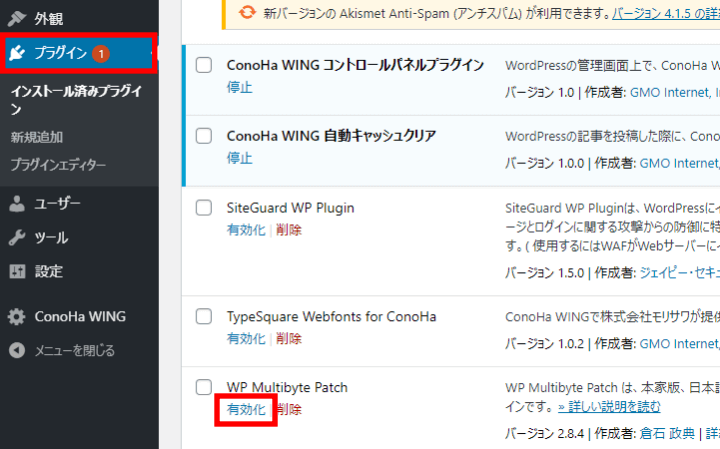The height and width of the screenshot is (449, 720).
Task: Open the ConoHa WING menu
Action: 79,316
